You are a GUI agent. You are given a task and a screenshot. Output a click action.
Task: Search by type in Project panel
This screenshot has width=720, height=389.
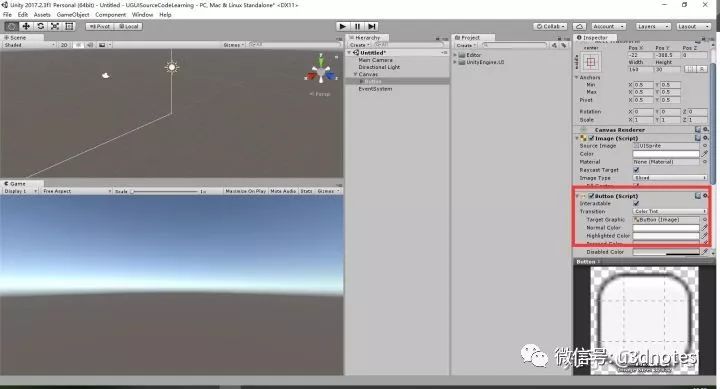(554, 45)
